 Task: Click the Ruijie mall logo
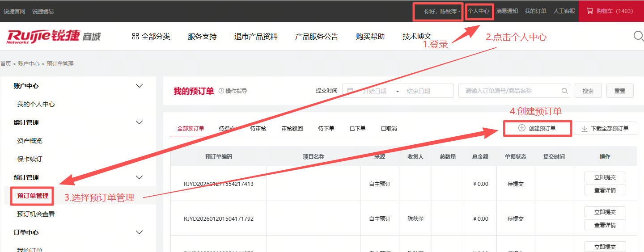click(x=53, y=36)
